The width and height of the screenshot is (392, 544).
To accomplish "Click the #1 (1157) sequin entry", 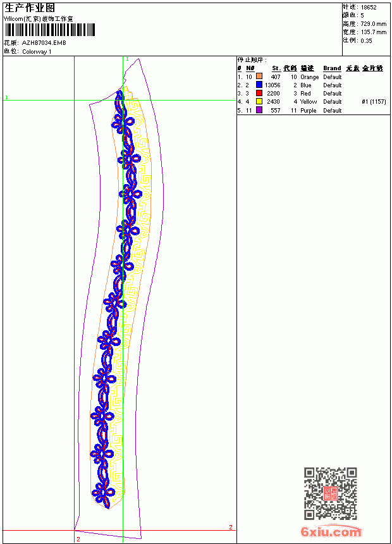I will tap(374, 102).
